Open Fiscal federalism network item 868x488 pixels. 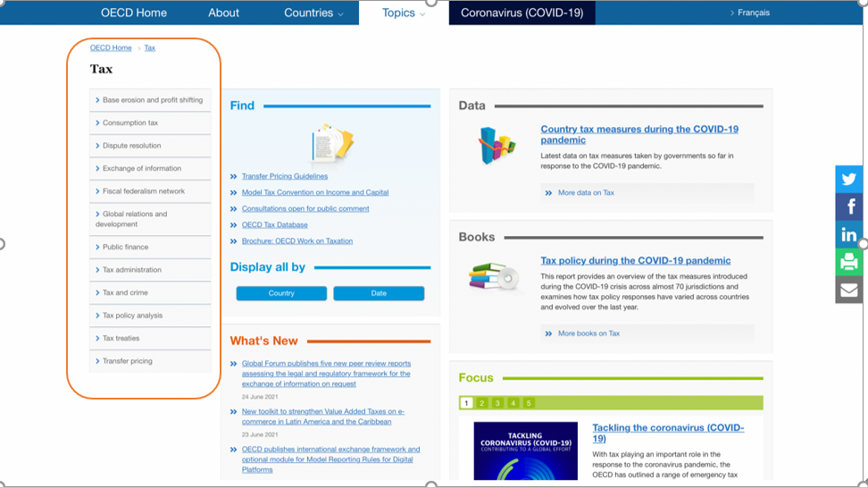point(150,190)
